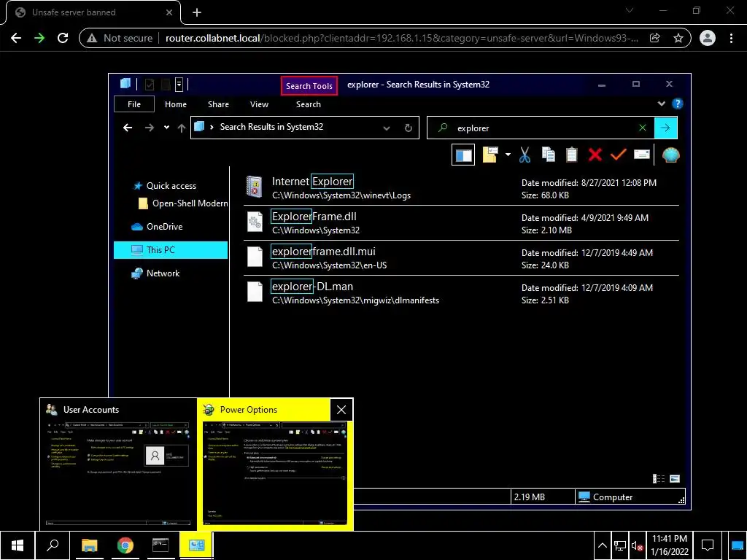Click the Not secure warning in address bar
747x560 pixels.
[120, 38]
